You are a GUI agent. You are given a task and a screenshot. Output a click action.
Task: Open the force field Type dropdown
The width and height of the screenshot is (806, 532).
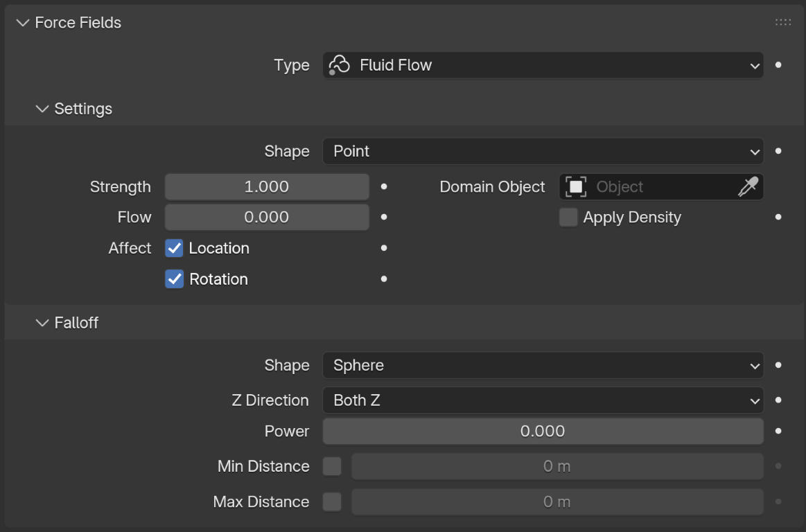pos(543,65)
